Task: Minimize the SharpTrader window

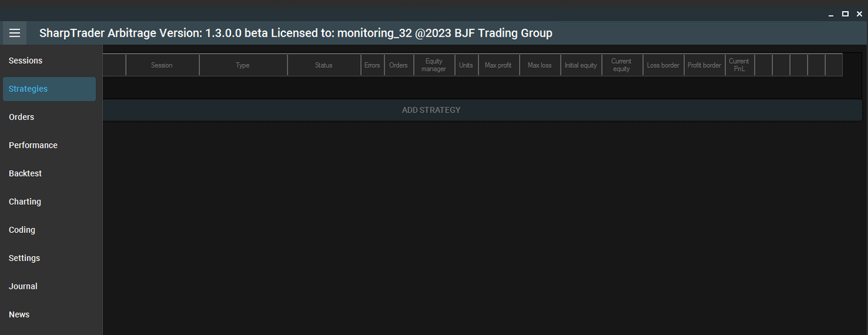Action: click(831, 14)
